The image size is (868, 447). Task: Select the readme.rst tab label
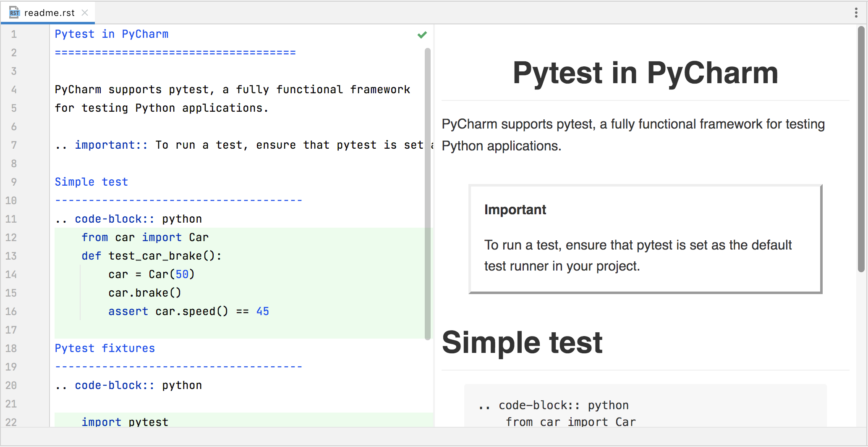[49, 13]
